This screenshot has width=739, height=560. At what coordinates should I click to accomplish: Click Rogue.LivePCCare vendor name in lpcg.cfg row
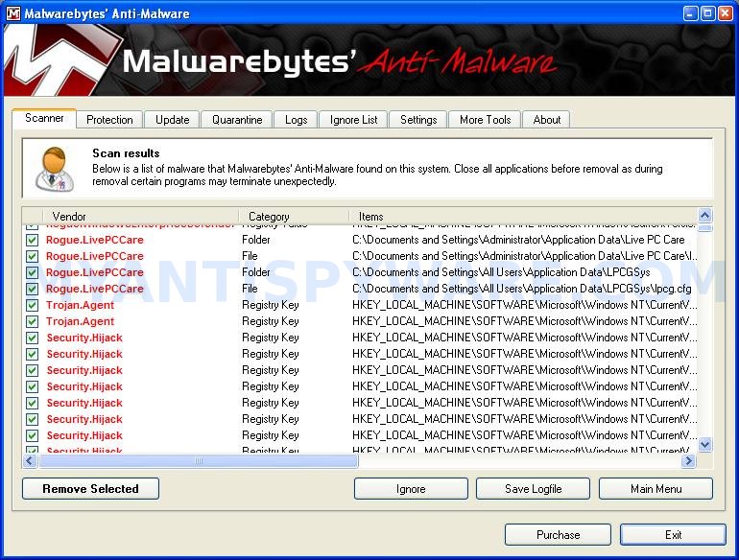[95, 289]
